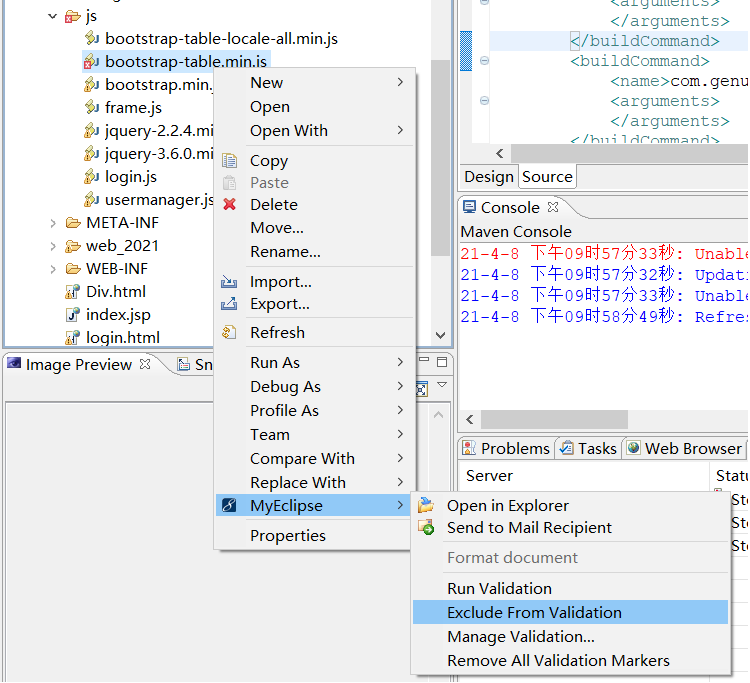Viewport: 750px width, 683px height.
Task: Collapse the second buildCommand XML element
Action: click(x=484, y=61)
